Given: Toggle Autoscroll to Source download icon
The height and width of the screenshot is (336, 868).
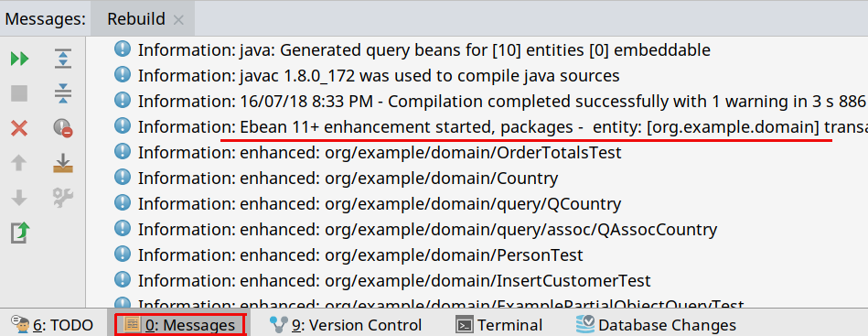Looking at the screenshot, I should pyautogui.click(x=63, y=162).
